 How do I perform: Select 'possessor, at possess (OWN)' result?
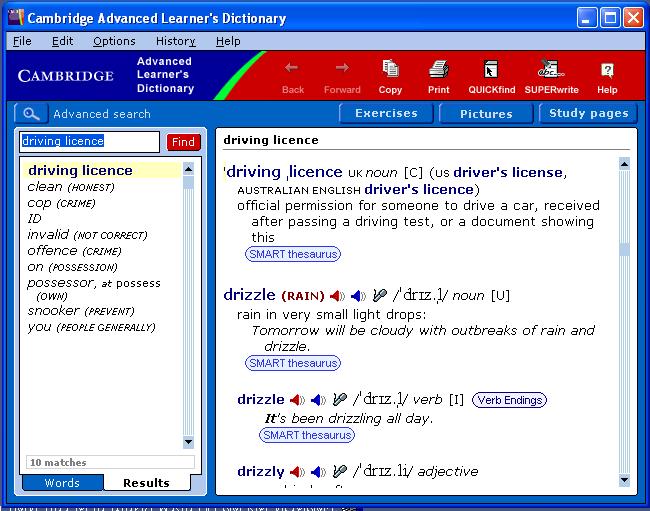(94, 289)
